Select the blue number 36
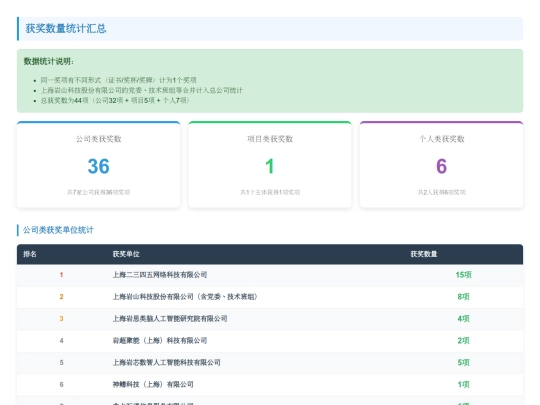The width and height of the screenshot is (540, 405). (98, 166)
